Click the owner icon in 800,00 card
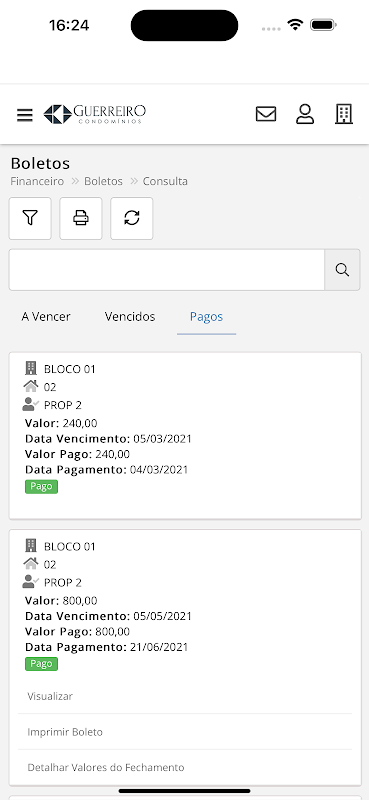This screenshot has height=800, width=369. tap(31, 582)
